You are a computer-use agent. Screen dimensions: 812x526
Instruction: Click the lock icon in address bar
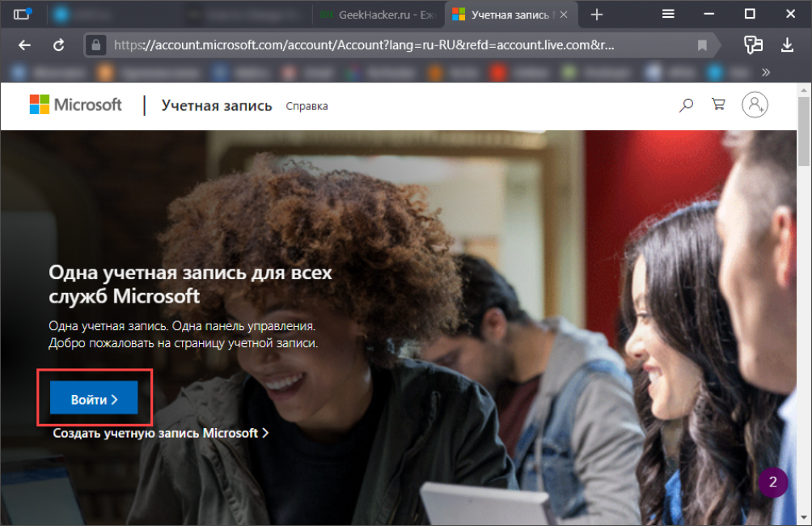point(98,45)
